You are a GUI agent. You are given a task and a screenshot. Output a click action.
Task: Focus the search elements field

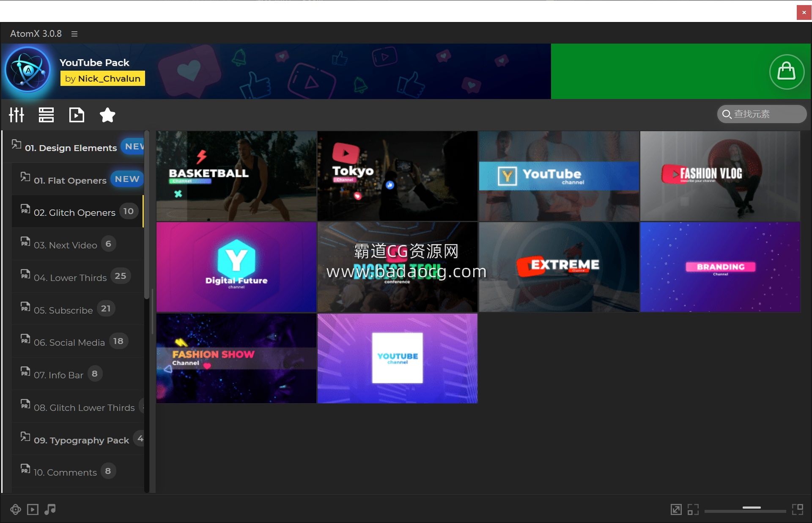click(762, 114)
